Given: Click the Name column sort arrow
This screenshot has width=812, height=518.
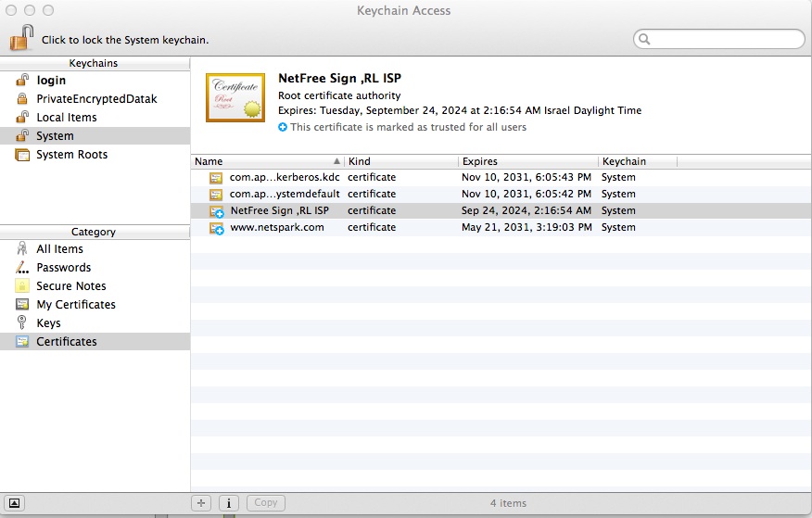Looking at the screenshot, I should pos(336,161).
